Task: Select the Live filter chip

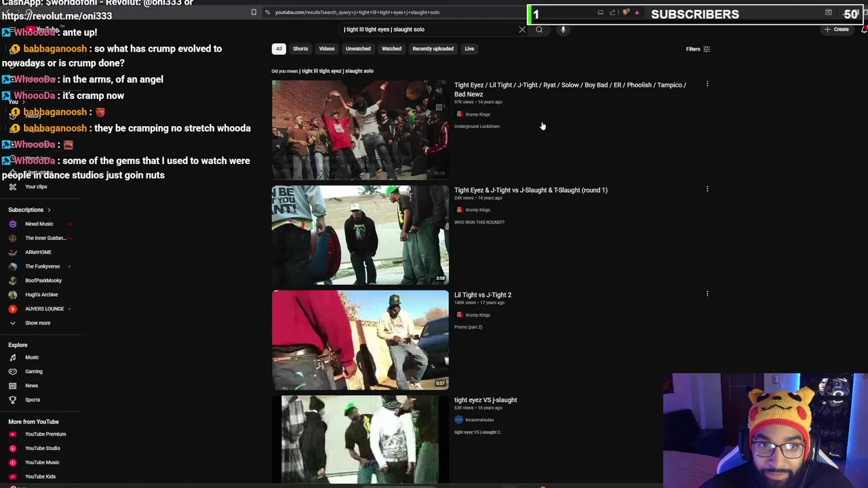Action: 469,49
